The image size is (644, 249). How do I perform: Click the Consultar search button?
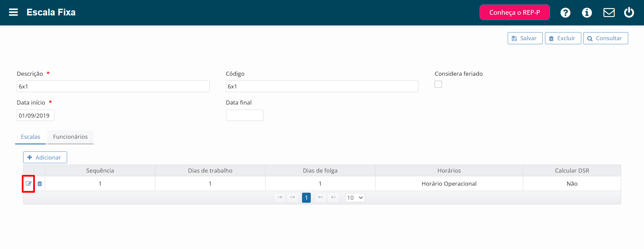pyautogui.click(x=605, y=38)
